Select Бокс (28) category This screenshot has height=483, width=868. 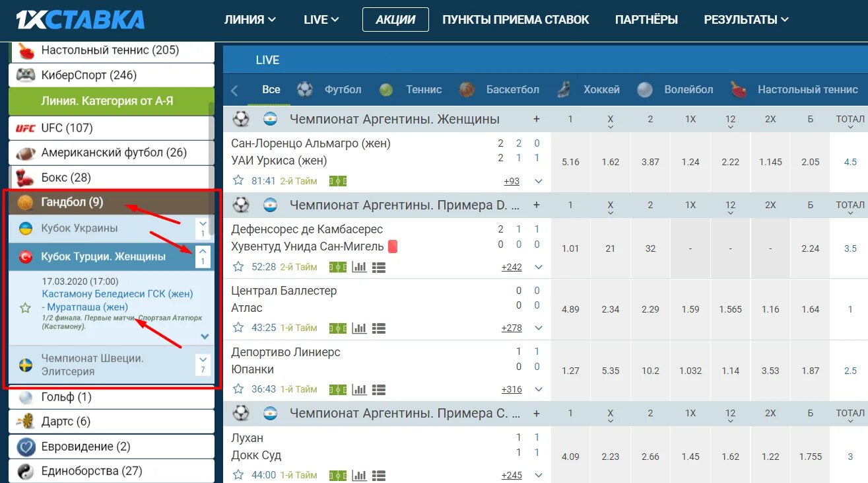pos(112,178)
